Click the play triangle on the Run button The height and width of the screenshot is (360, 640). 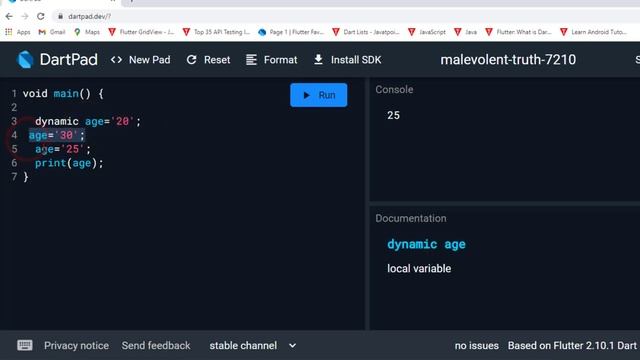[307, 95]
